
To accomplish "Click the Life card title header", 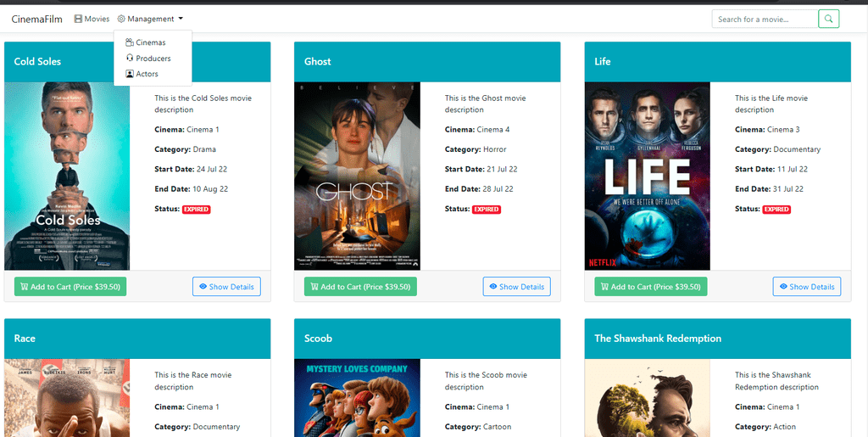I will (x=717, y=61).
